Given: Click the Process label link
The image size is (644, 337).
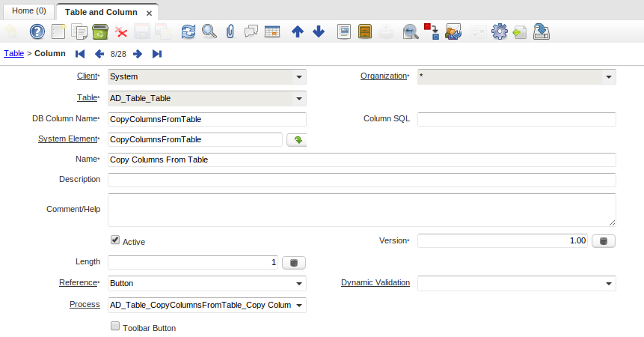Looking at the screenshot, I should point(85,305).
